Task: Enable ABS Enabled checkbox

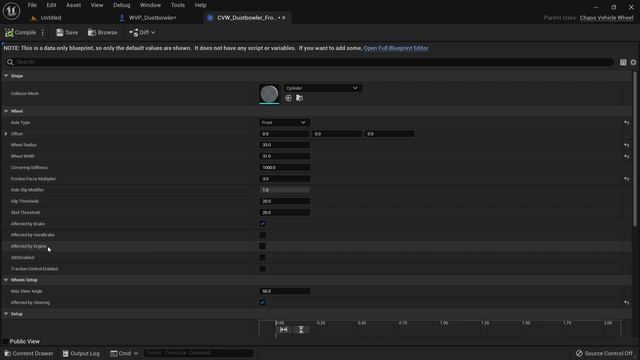Action: click(x=262, y=258)
